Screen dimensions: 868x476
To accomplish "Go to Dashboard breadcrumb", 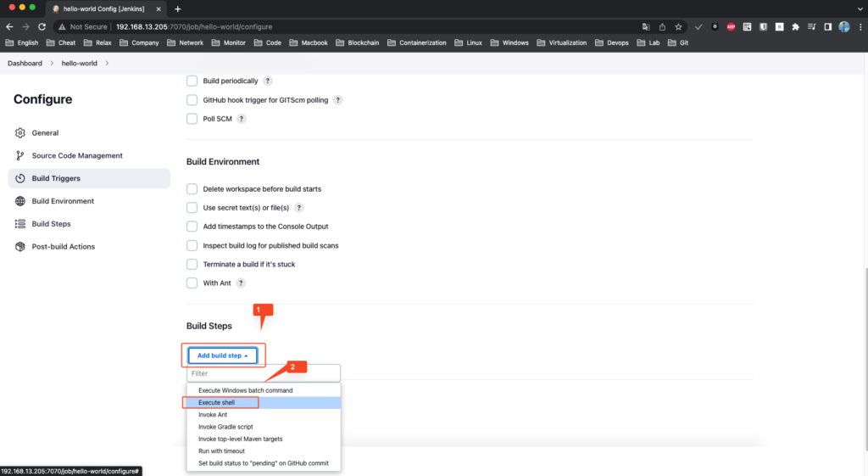I will 25,63.
